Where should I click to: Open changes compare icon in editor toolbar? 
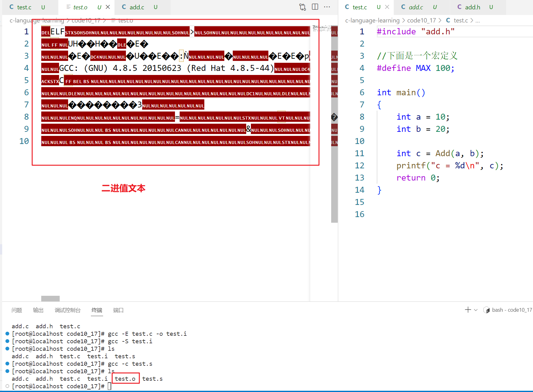(302, 7)
